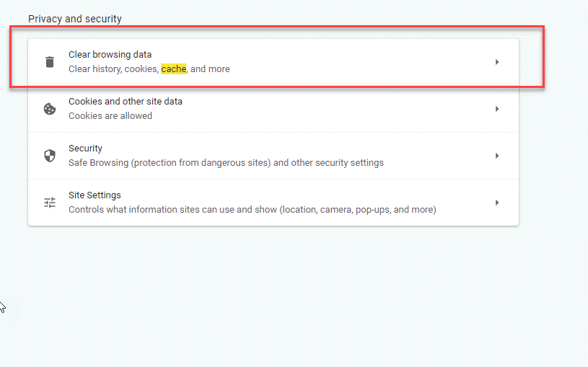Select Cookies and other site data title

click(x=126, y=102)
